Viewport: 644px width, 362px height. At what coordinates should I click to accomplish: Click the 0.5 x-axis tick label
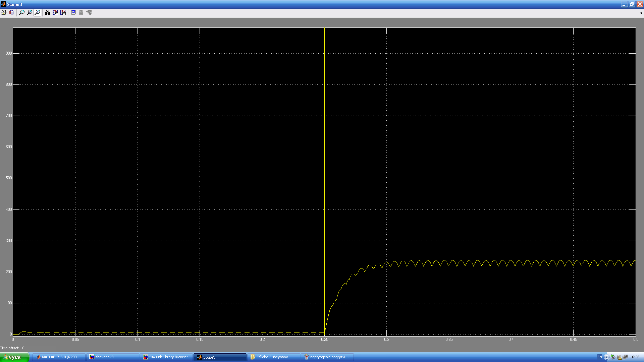click(636, 340)
